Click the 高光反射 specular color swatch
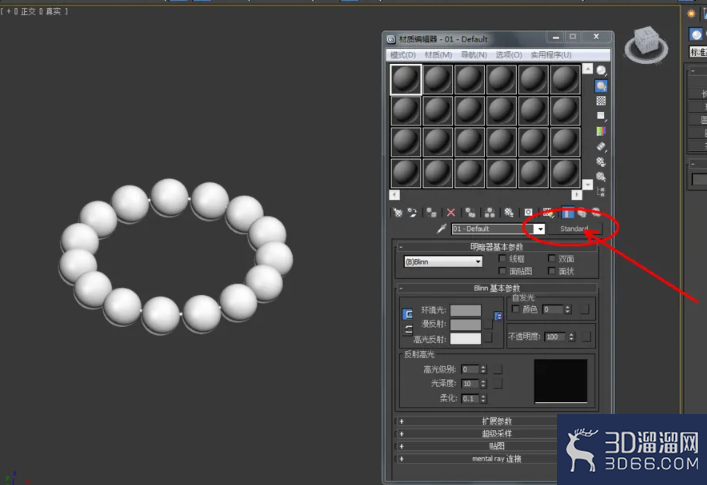Viewport: 707px width, 485px height. (466, 339)
